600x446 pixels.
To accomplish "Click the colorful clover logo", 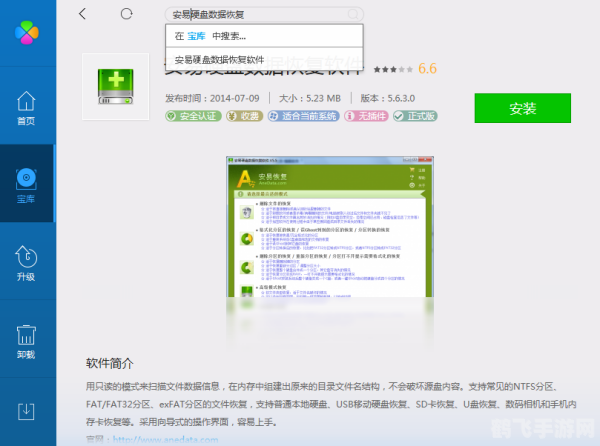I will (27, 32).
